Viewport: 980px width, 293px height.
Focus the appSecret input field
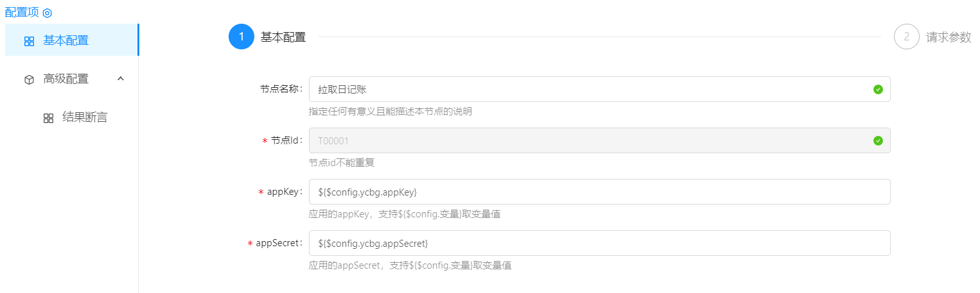(599, 244)
